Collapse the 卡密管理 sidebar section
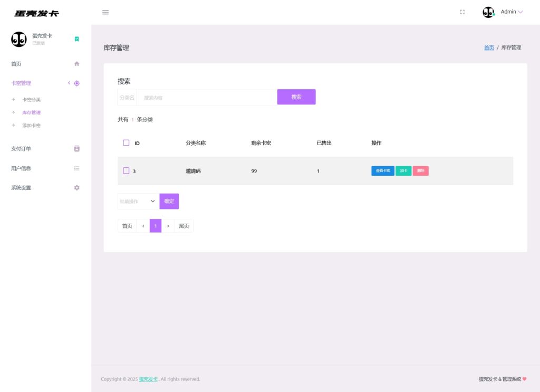The height and width of the screenshot is (392, 540). pyautogui.click(x=69, y=83)
